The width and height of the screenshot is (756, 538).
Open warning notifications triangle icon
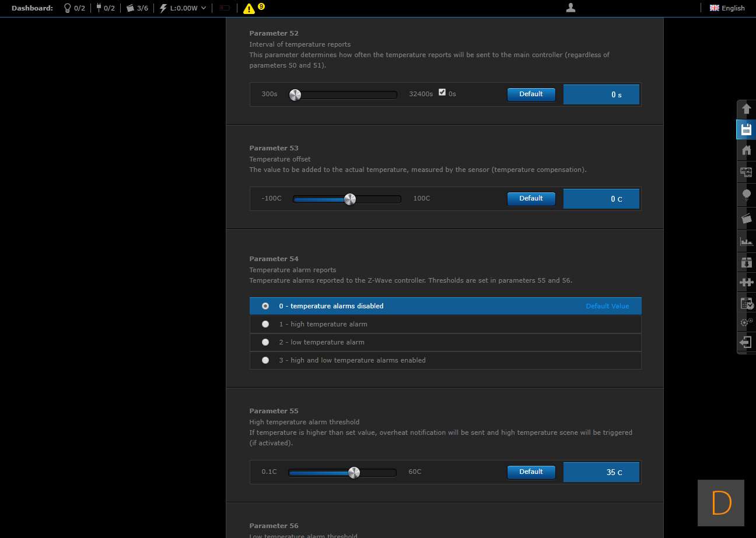pos(249,8)
